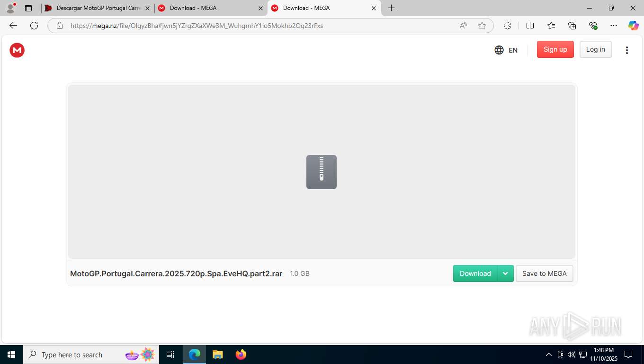Click the green Download button
The image size is (644, 364).
(475, 273)
